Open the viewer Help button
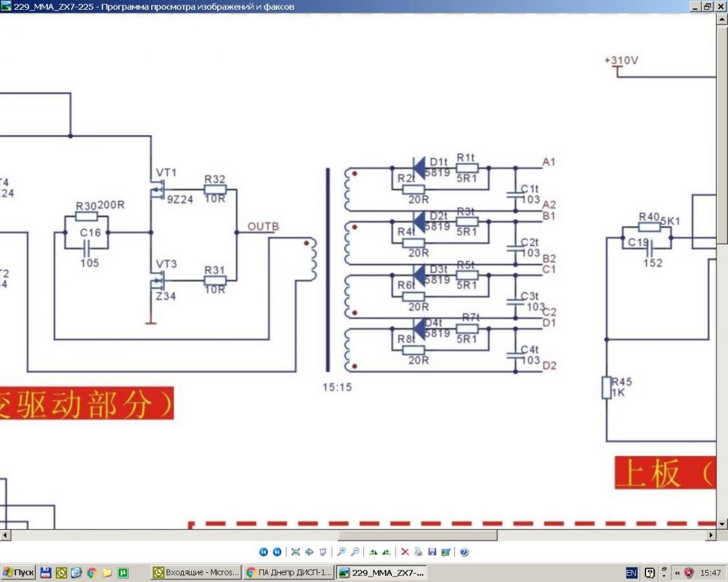 464,552
